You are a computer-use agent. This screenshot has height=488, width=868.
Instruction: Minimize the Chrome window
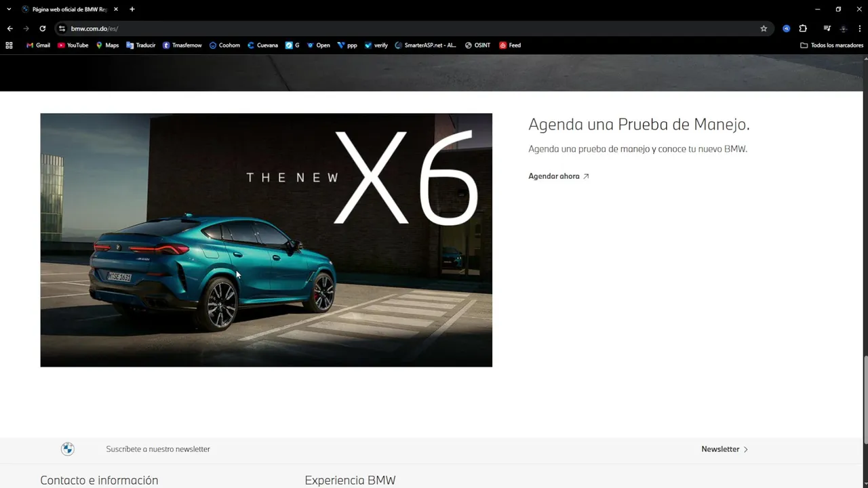click(x=818, y=9)
